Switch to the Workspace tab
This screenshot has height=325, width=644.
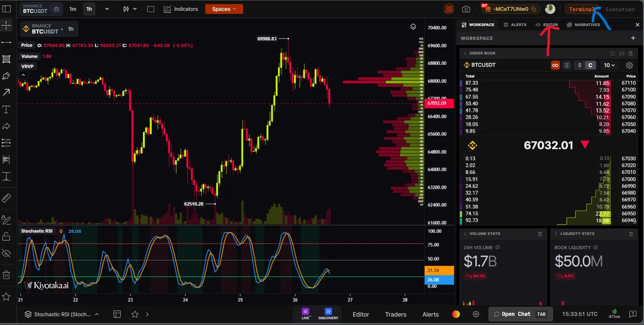pos(478,25)
